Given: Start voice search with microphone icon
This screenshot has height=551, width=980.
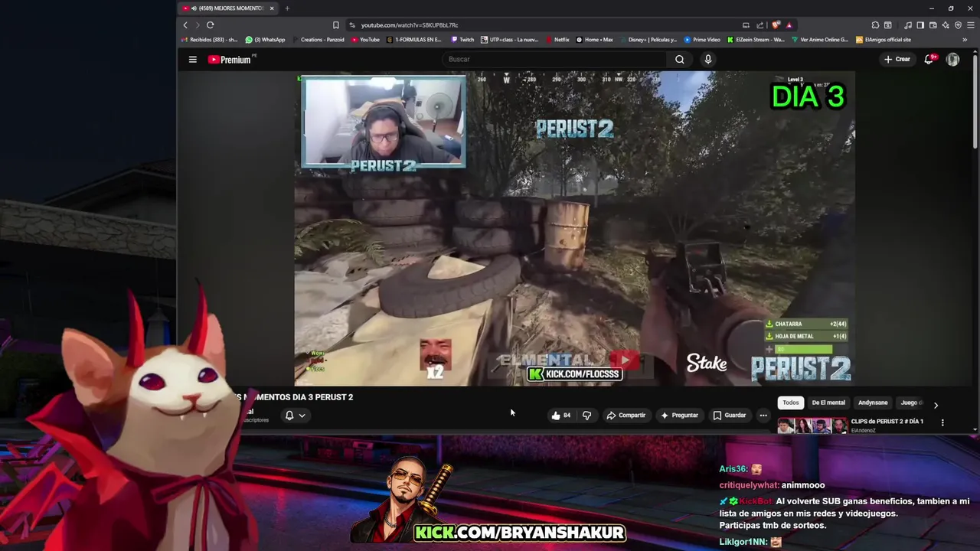Looking at the screenshot, I should pyautogui.click(x=707, y=59).
